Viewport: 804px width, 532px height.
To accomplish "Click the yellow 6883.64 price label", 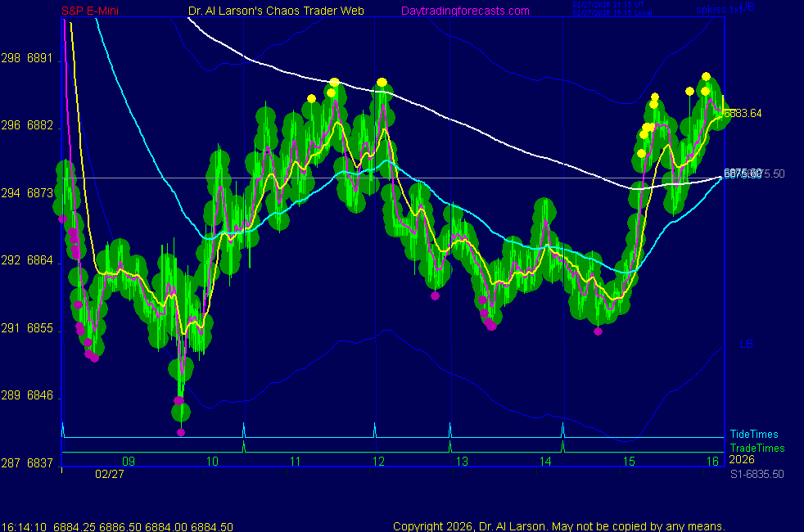I will (x=743, y=113).
